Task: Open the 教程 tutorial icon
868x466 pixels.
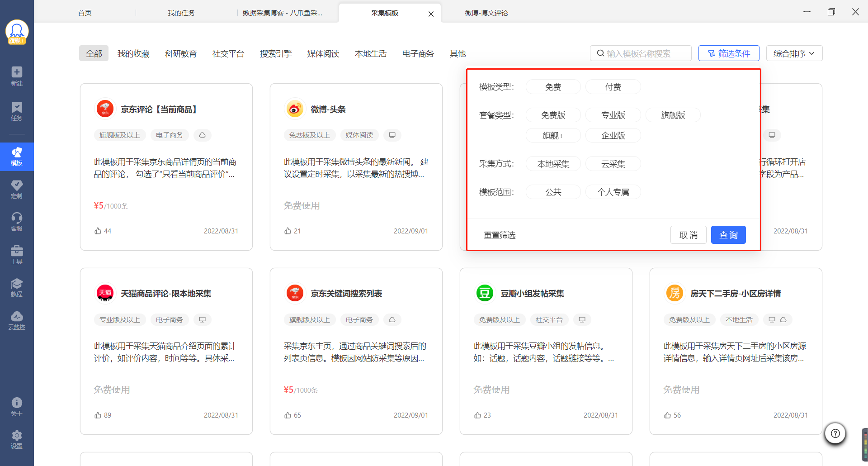Action: pyautogui.click(x=17, y=287)
